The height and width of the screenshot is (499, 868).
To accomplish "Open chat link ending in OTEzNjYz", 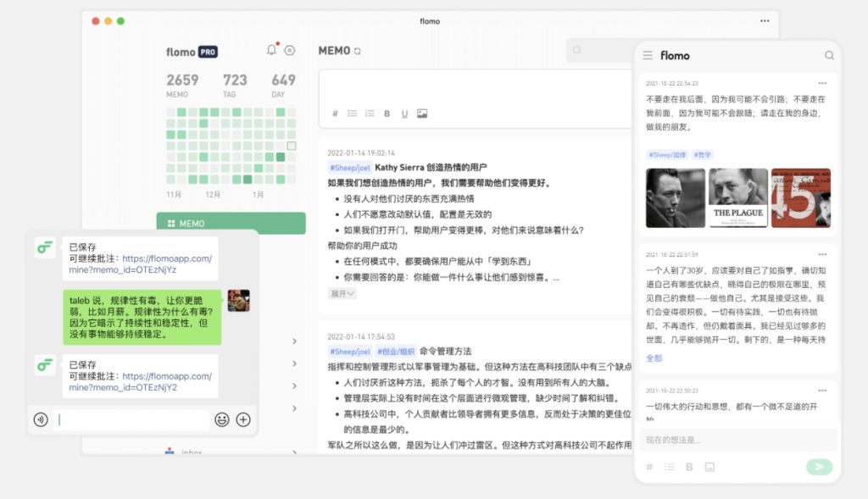I will (140, 263).
